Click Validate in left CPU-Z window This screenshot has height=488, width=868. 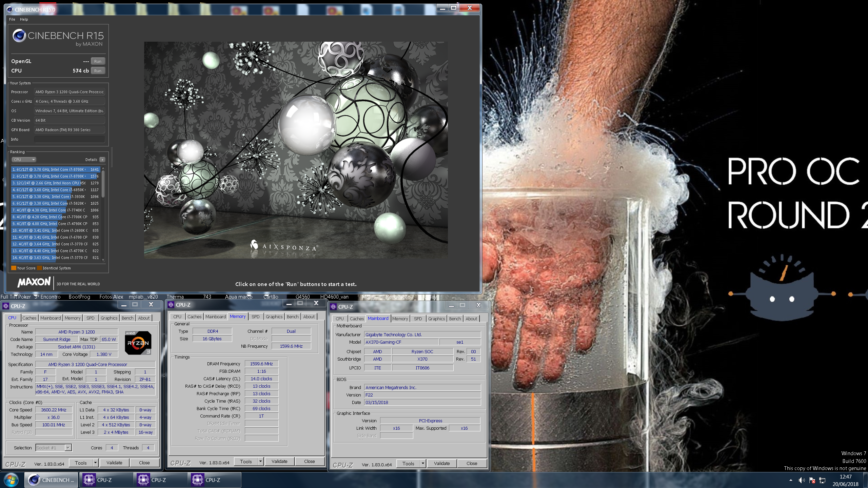[114, 463]
